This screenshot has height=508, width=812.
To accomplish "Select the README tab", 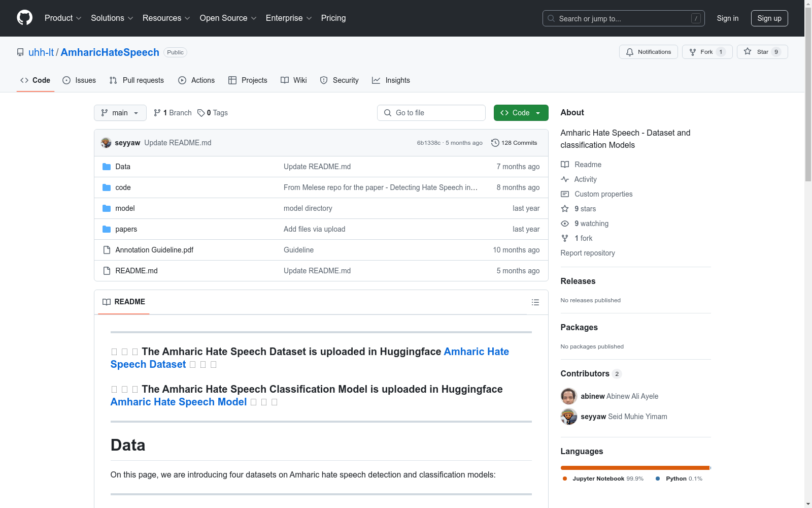I will coord(124,302).
